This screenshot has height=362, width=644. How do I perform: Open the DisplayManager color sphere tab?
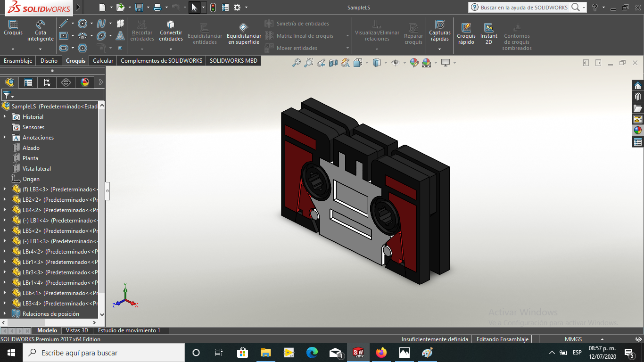click(x=85, y=82)
